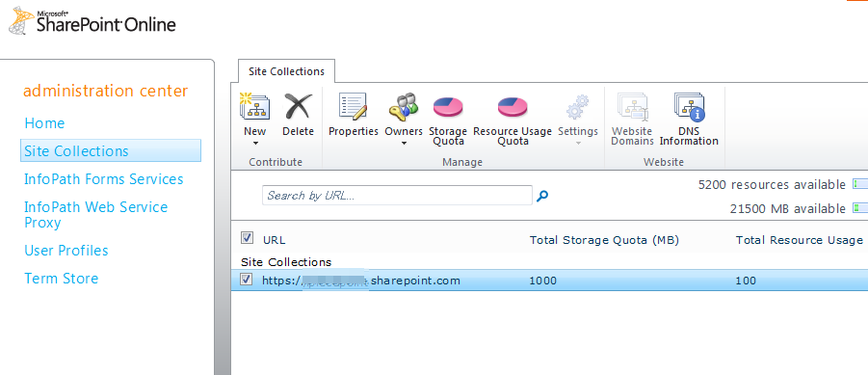Open the User Profiles link
The image size is (868, 375).
[66, 251]
